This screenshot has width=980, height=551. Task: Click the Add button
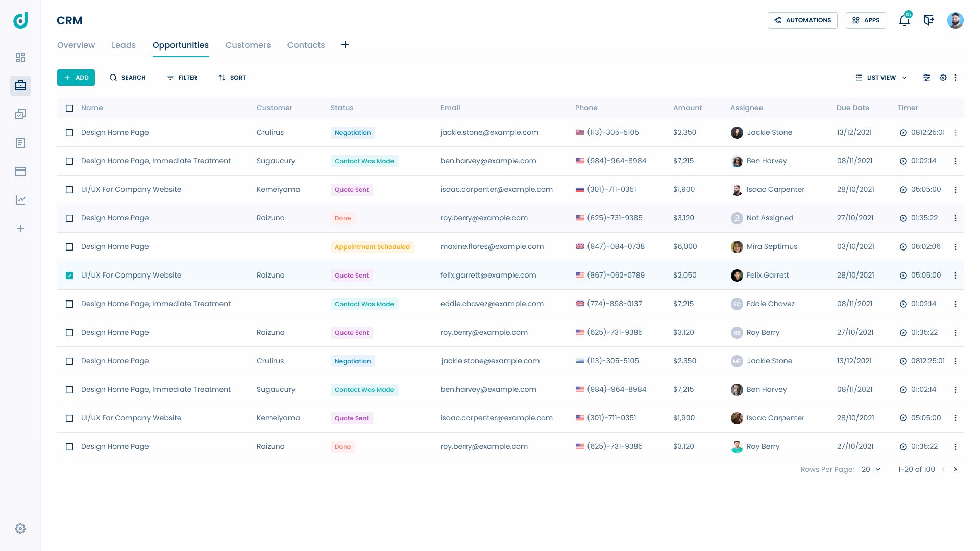click(x=76, y=78)
